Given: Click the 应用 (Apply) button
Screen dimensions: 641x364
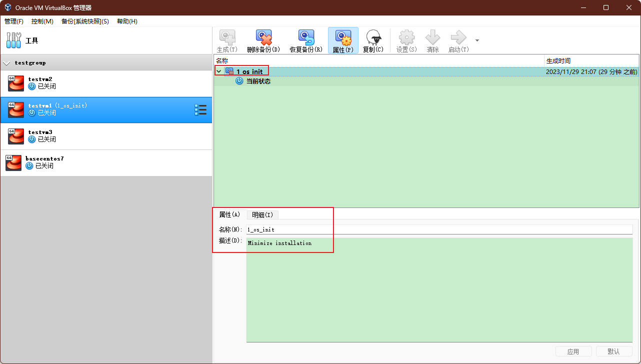Looking at the screenshot, I should point(573,351).
